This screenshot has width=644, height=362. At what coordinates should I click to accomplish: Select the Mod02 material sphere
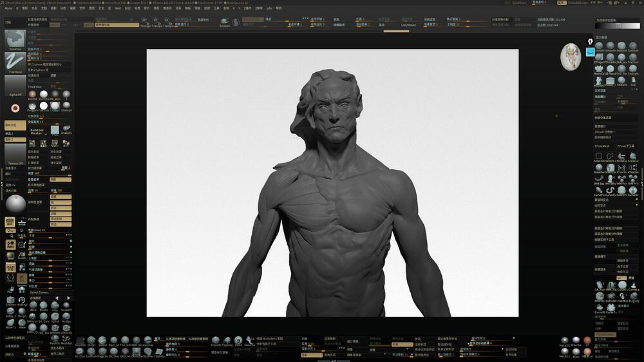click(x=32, y=95)
